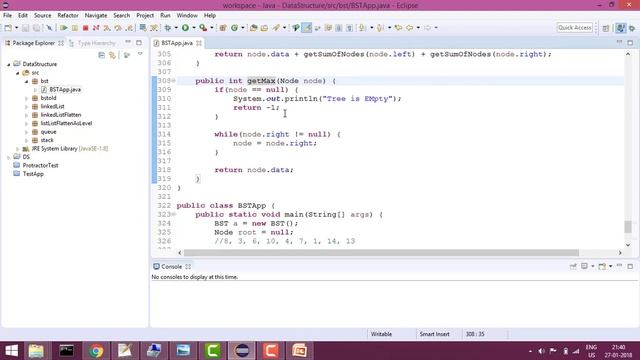Open the Navigate menu
Image resolution: width=640 pixels, height=360 pixels.
96,16
